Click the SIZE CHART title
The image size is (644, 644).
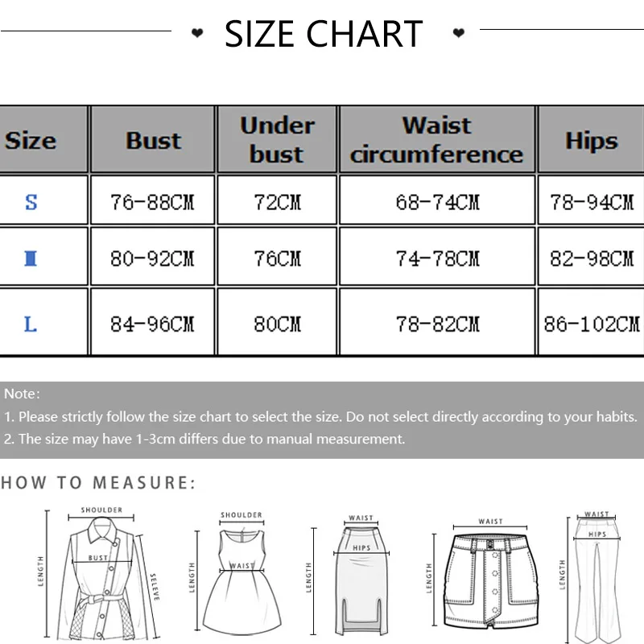point(324,33)
